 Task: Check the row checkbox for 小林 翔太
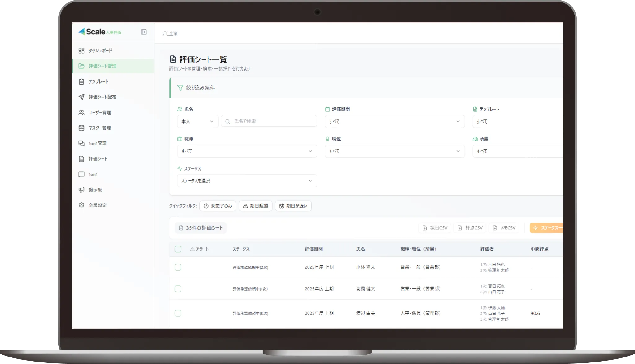(x=178, y=267)
